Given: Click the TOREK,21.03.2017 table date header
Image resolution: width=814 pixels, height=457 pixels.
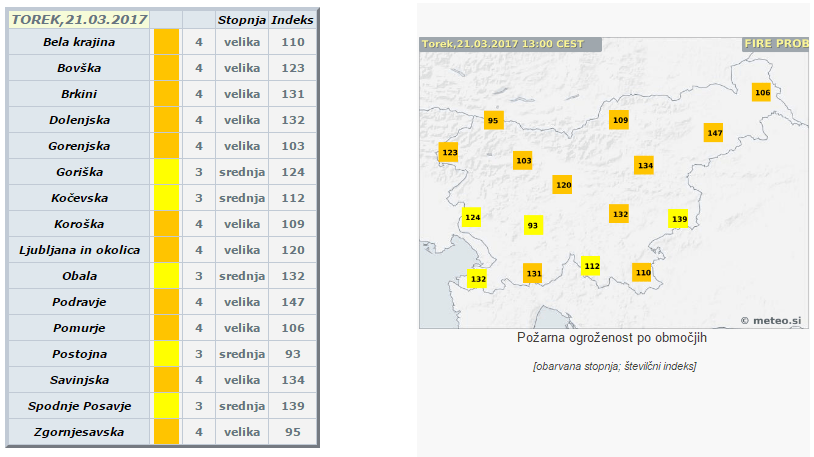Looking at the screenshot, I should point(79,19).
